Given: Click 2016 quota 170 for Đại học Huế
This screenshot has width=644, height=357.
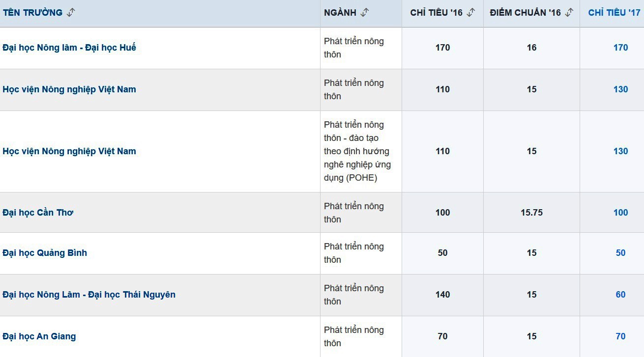Looking at the screenshot, I should click(442, 48).
